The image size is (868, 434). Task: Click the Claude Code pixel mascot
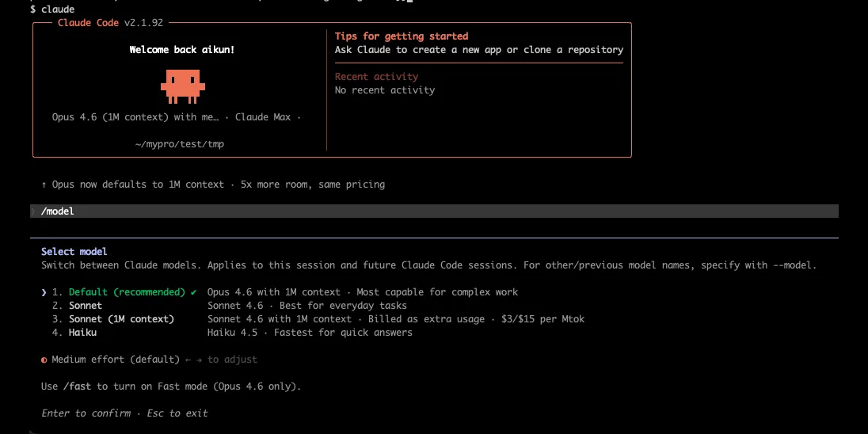(x=183, y=86)
